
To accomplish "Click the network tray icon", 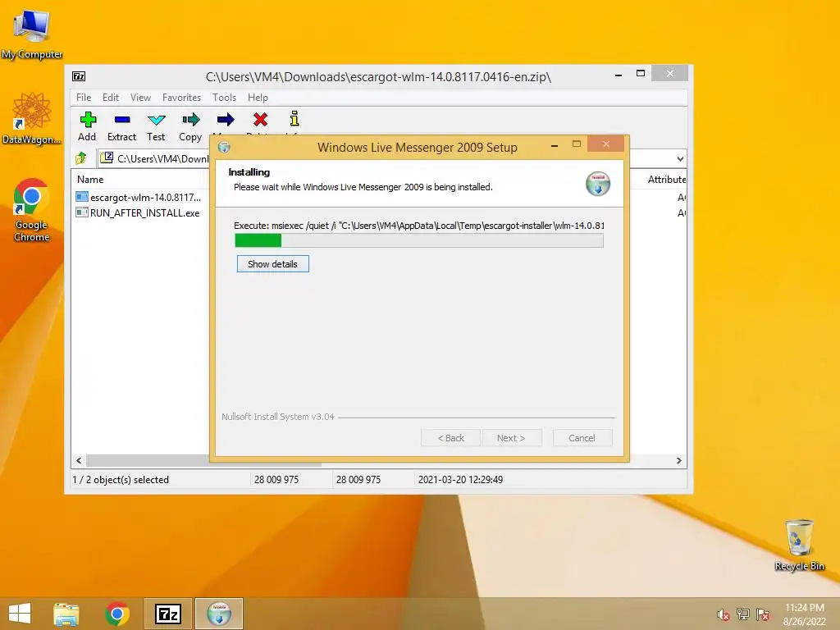I will (x=743, y=614).
